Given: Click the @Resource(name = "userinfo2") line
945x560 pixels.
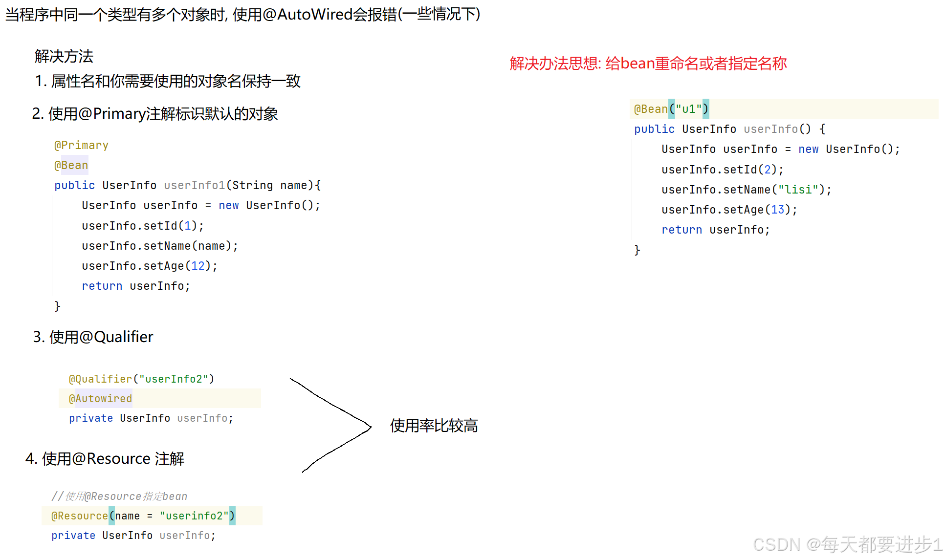Looking at the screenshot, I should pos(143,516).
